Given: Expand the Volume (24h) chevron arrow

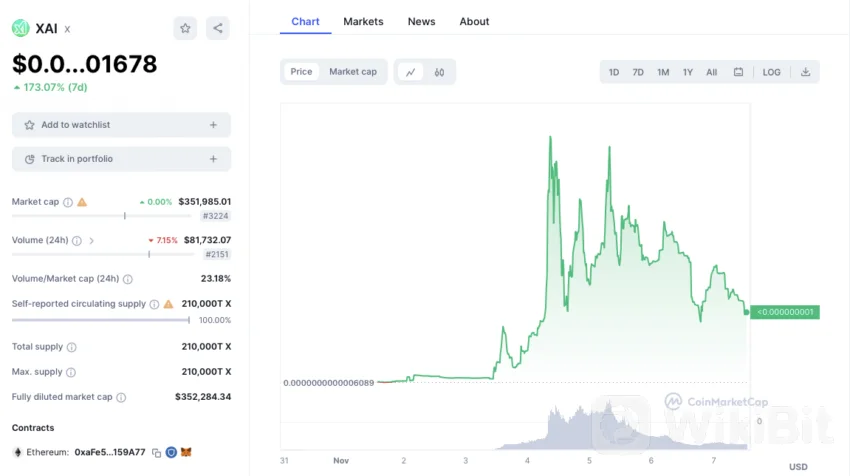Looking at the screenshot, I should point(92,240).
